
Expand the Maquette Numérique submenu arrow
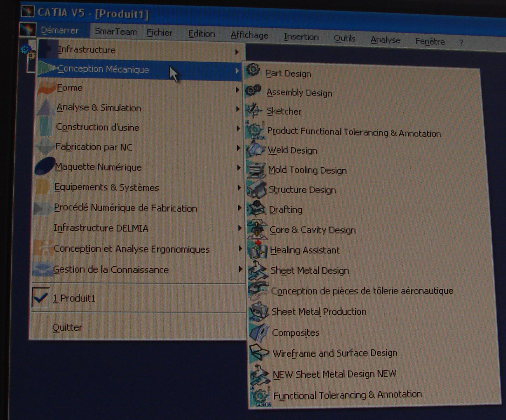point(239,168)
